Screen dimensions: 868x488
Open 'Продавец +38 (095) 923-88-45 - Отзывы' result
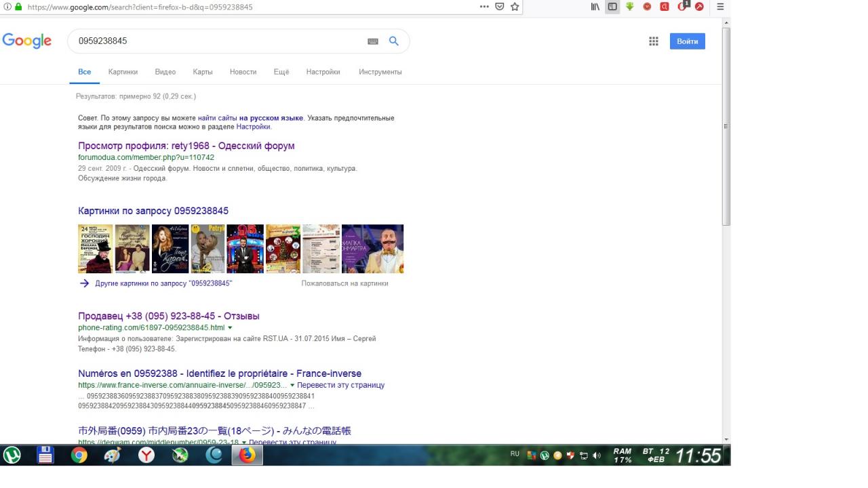pos(169,316)
